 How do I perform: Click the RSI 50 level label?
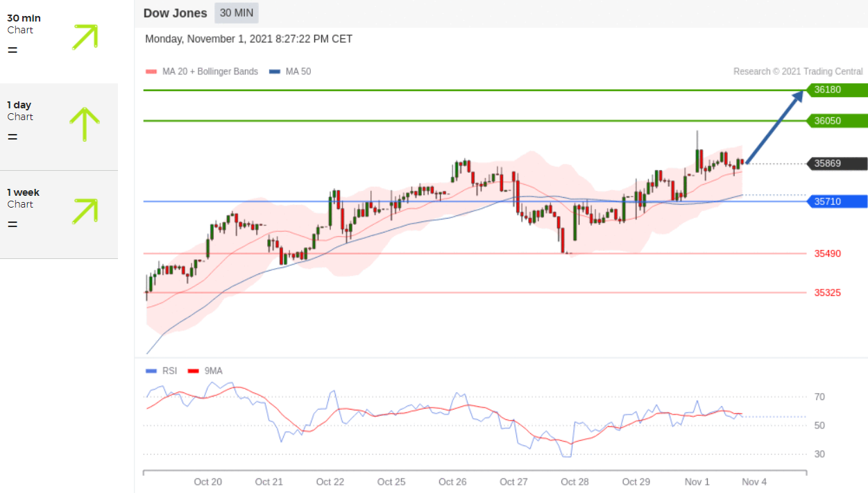tap(819, 426)
